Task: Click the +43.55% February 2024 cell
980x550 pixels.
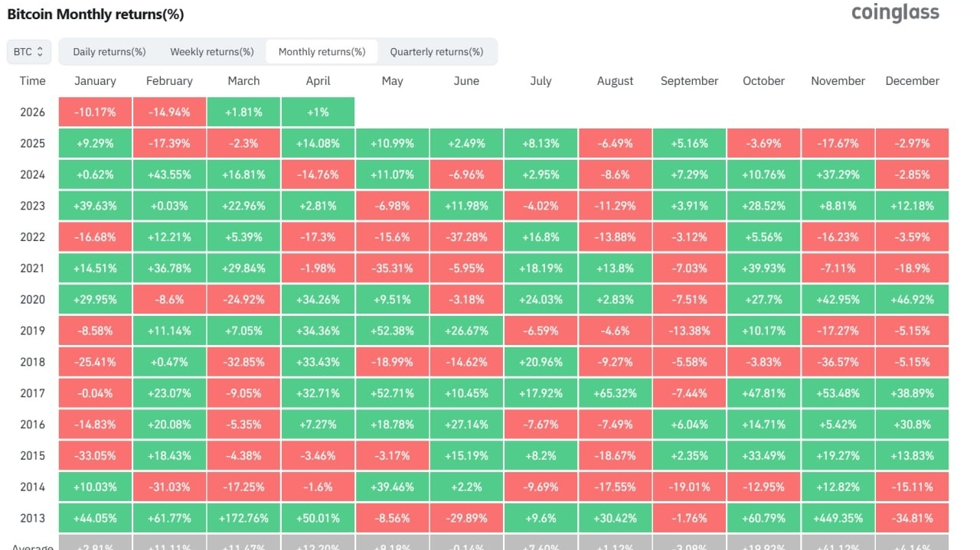Action: (169, 175)
